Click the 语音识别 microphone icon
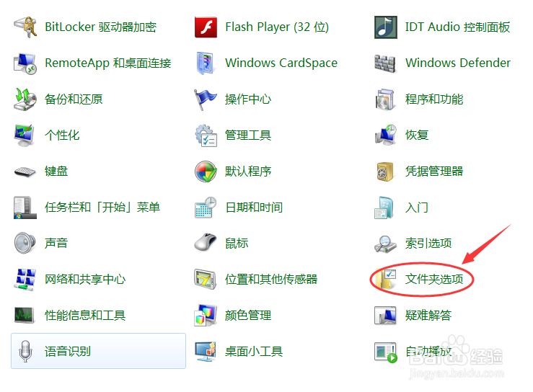 (25, 351)
